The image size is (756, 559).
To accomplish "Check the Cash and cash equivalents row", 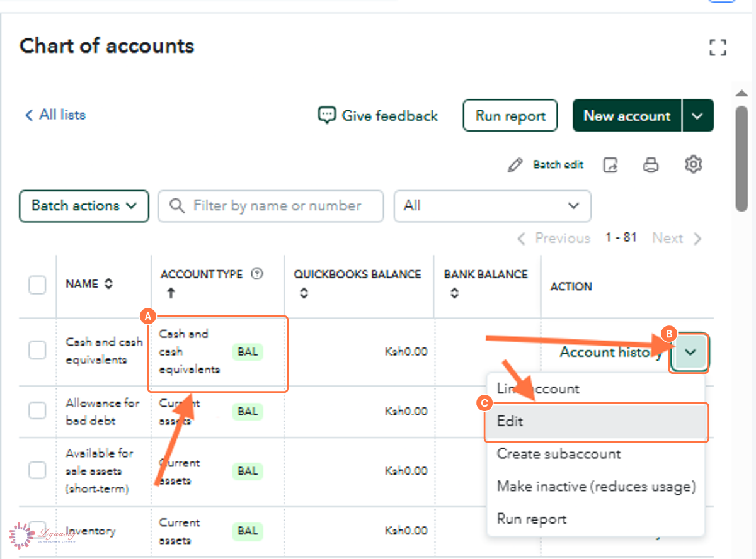I will [x=37, y=351].
